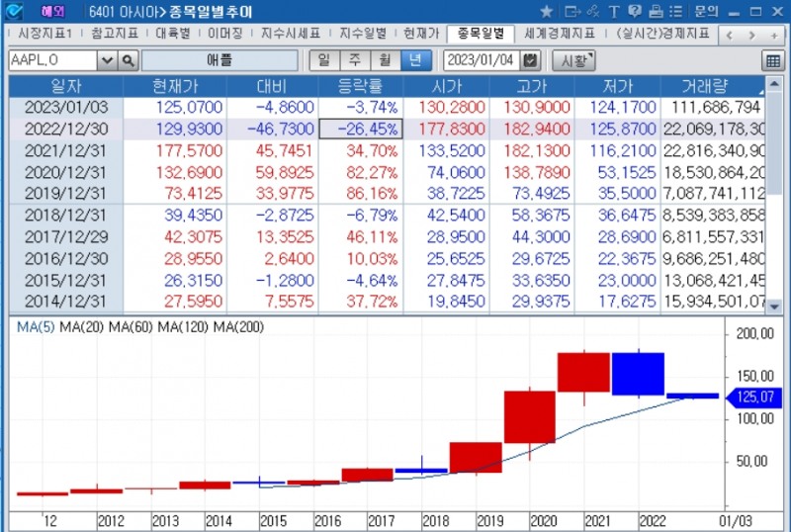Select the 2014/12/31 date cell
This screenshot has width=791, height=532.
(66, 302)
